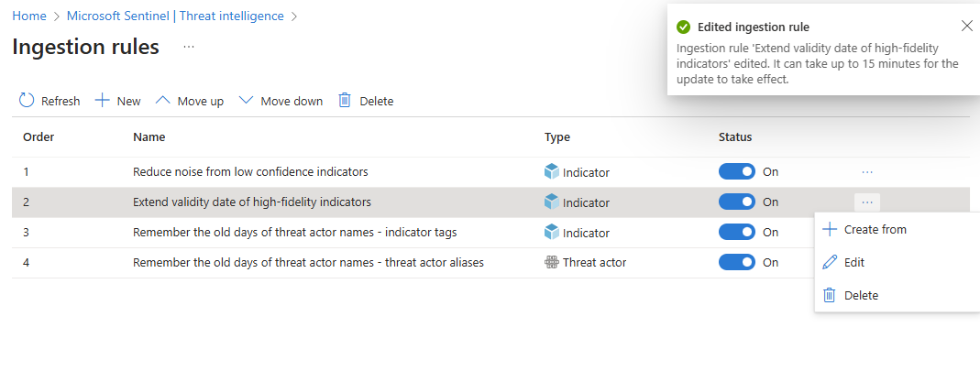Select 'Create from' in the context menu
Viewport: 980px width, 371px height.
(x=875, y=229)
